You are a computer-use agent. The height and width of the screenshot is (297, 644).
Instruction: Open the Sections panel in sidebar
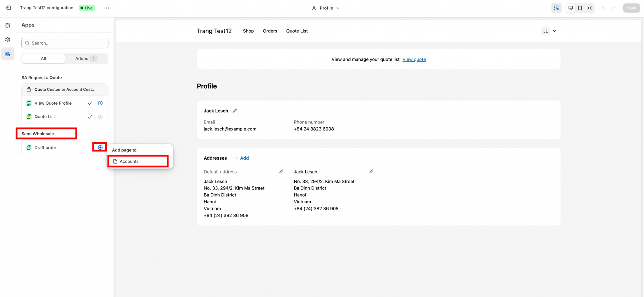(x=8, y=25)
